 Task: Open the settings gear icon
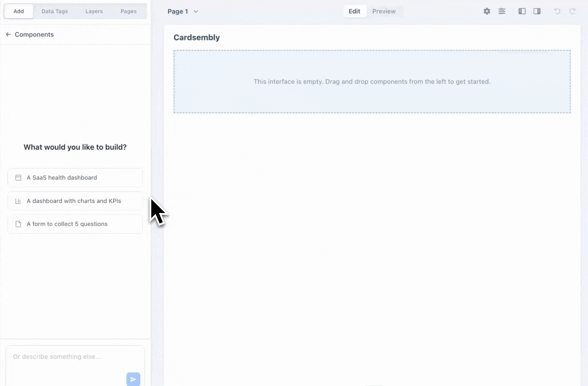coord(487,11)
